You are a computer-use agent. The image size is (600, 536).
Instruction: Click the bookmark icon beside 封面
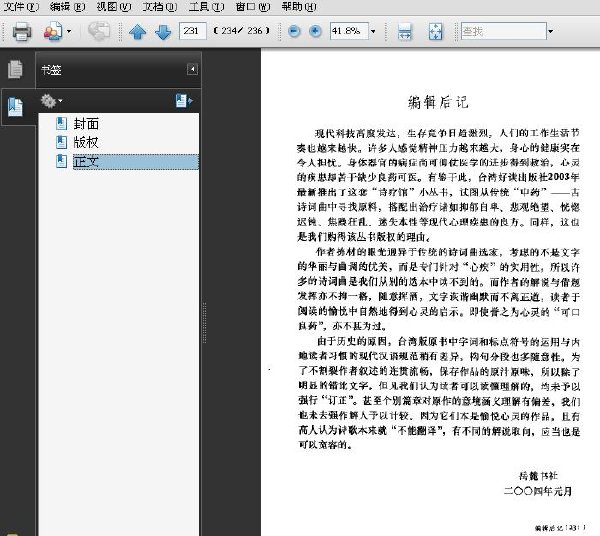pyautogui.click(x=61, y=124)
